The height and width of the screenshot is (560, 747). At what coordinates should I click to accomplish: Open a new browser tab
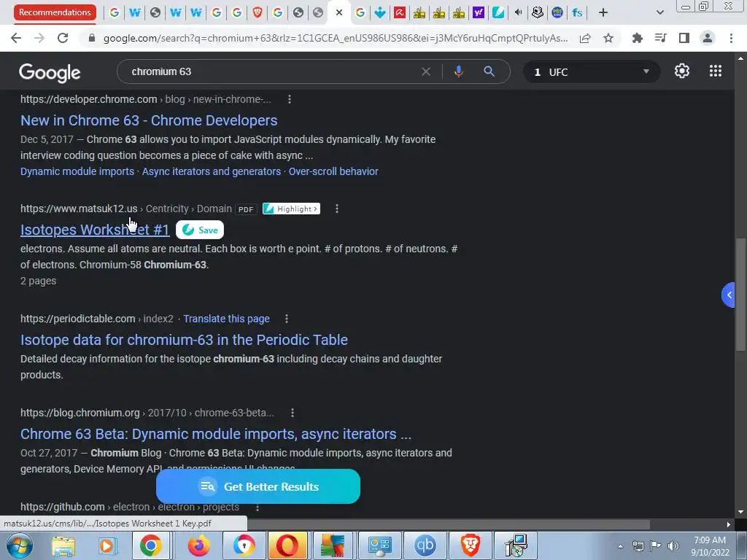(x=603, y=12)
